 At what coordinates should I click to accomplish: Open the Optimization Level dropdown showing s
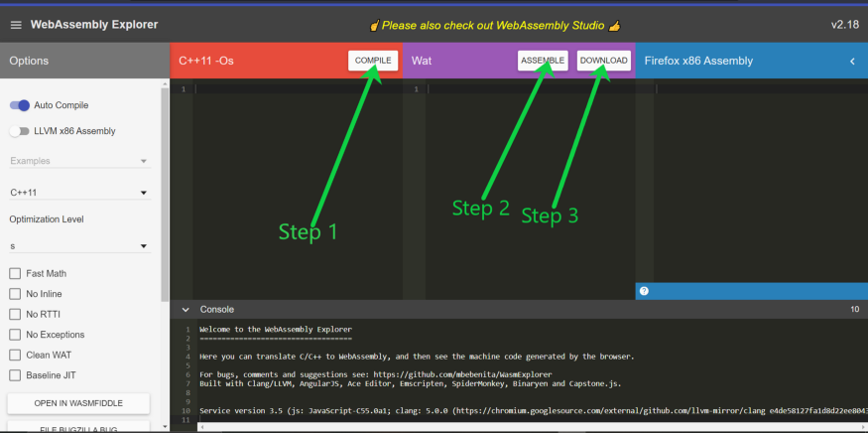click(x=79, y=245)
